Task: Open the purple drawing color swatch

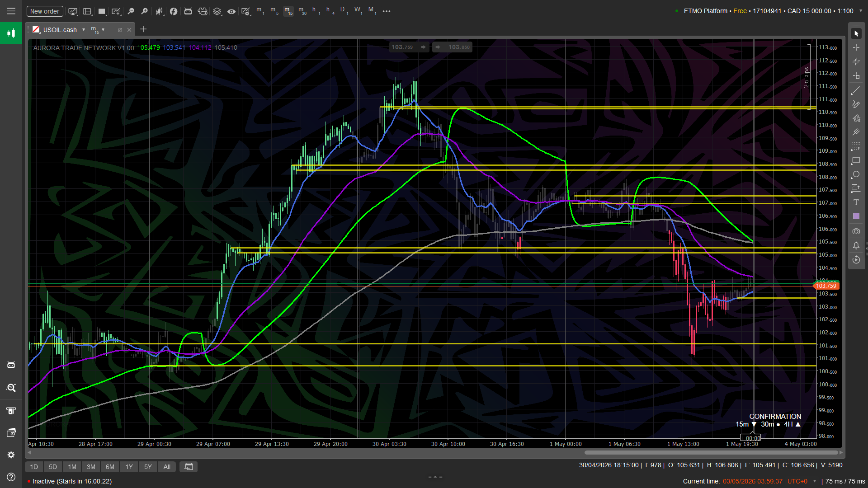Action: (x=856, y=216)
